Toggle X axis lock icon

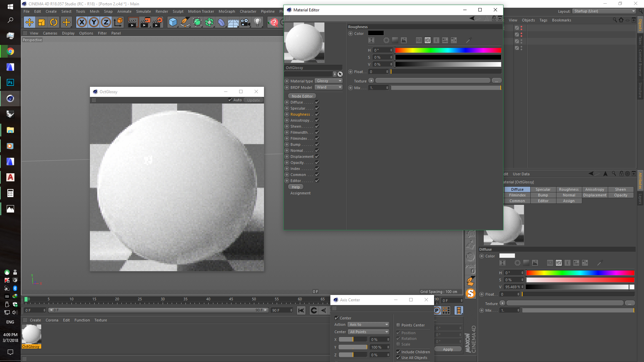click(82, 22)
